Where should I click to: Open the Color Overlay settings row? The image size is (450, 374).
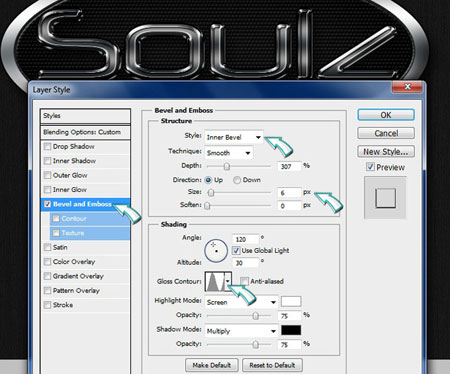(85, 262)
